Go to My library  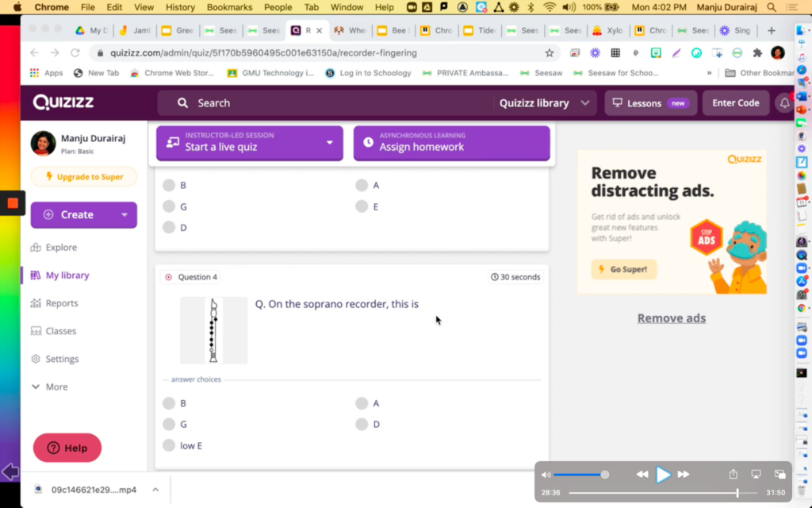tap(67, 275)
